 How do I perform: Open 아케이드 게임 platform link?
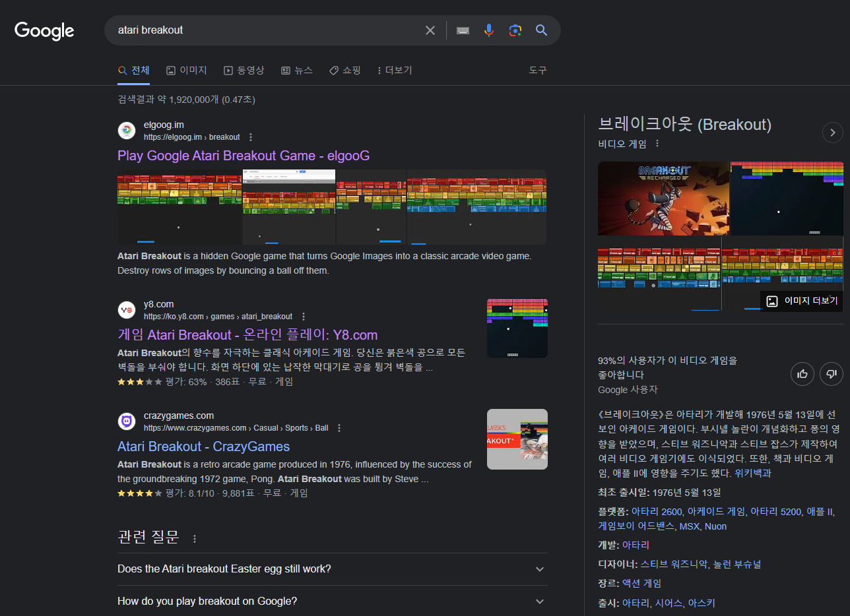coord(717,511)
